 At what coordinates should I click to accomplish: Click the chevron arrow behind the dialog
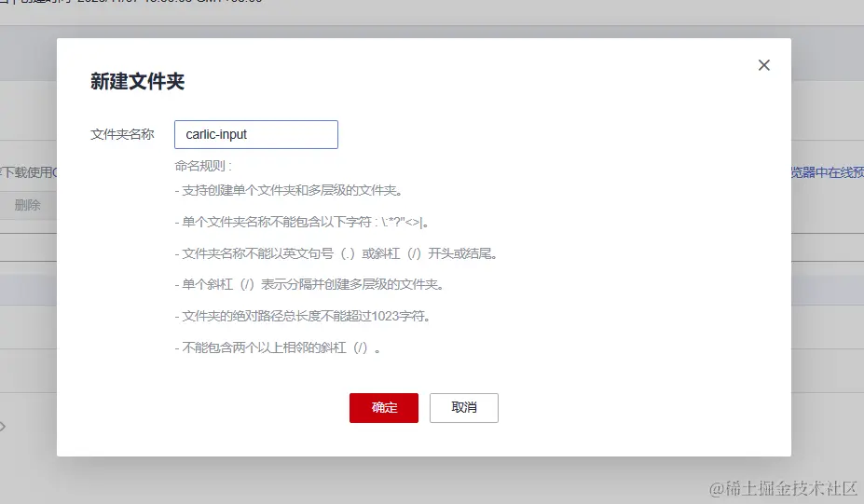click(3, 427)
